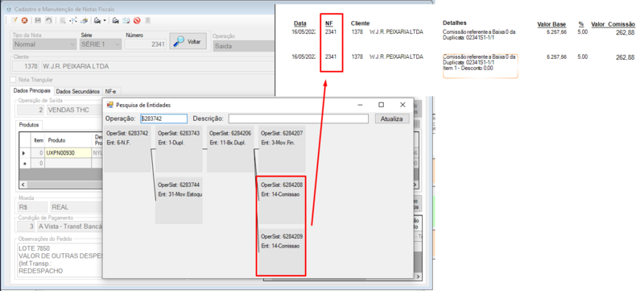Click the horizontal scrollbar right arrow
This screenshot has height=291, width=644.
[x=418, y=277]
